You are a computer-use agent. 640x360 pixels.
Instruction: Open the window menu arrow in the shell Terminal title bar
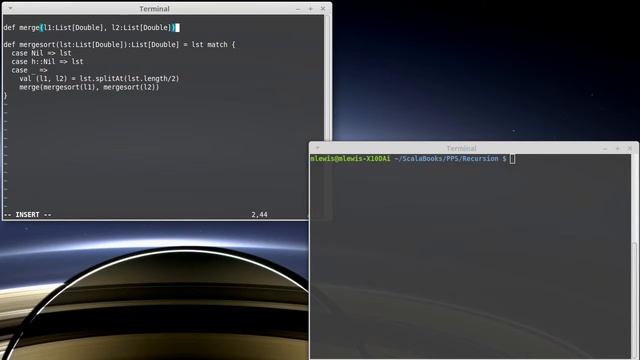(x=318, y=148)
